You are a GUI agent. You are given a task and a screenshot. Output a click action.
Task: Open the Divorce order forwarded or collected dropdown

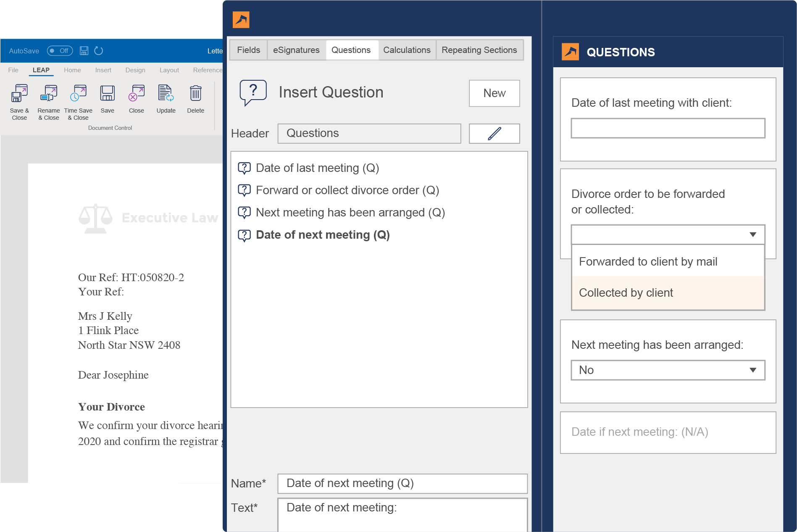click(x=668, y=234)
